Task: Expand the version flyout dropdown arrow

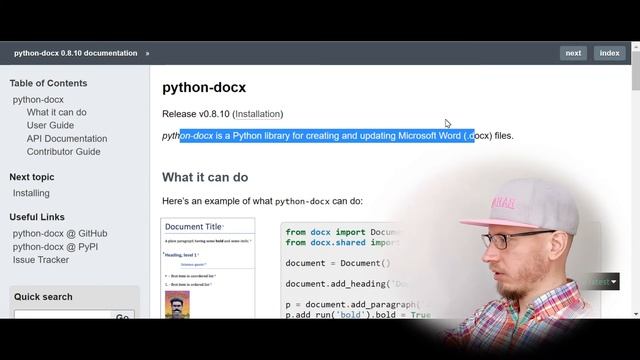Action: point(613,282)
